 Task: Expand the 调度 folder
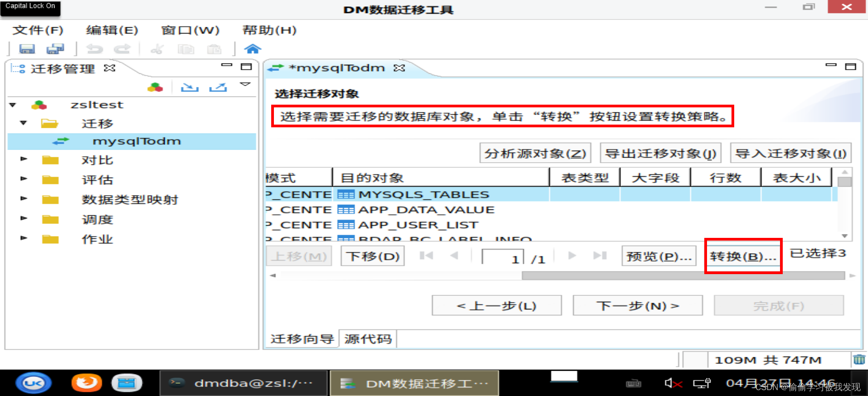click(24, 218)
